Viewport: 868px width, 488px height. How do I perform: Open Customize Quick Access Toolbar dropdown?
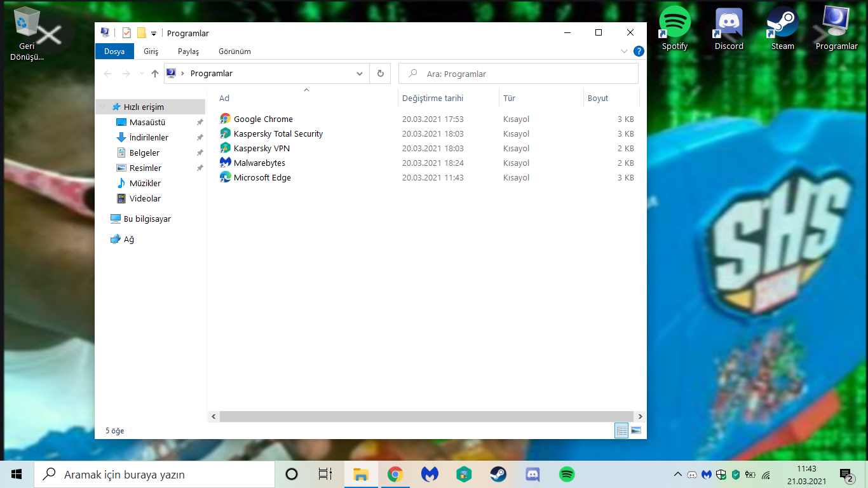154,34
